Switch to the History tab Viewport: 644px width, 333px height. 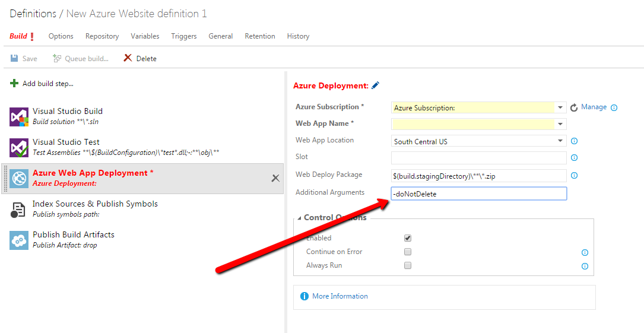pyautogui.click(x=298, y=36)
